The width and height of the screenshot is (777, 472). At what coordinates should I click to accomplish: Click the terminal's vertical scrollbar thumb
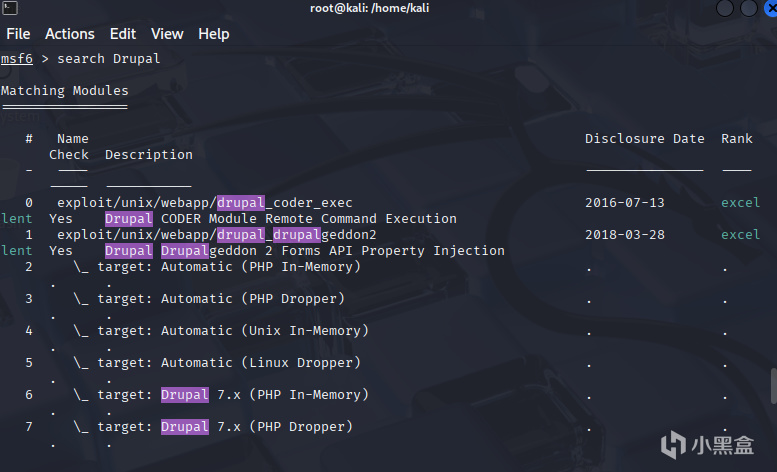point(772,385)
